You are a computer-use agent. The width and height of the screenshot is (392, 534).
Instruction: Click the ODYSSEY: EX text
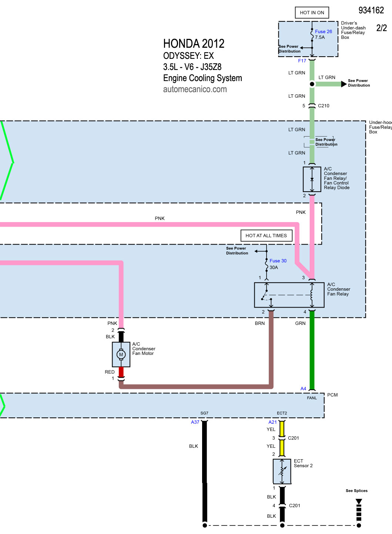point(188,56)
